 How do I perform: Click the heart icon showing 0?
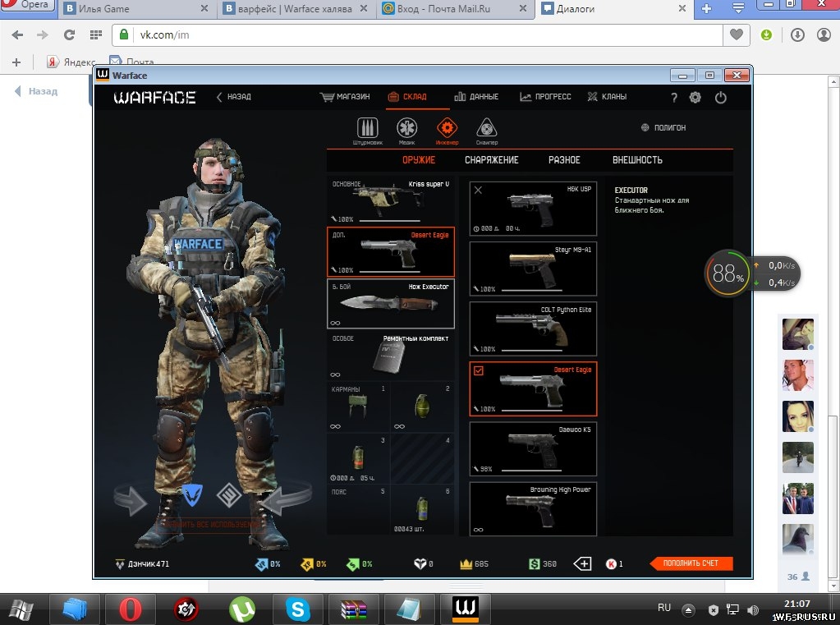click(x=420, y=564)
